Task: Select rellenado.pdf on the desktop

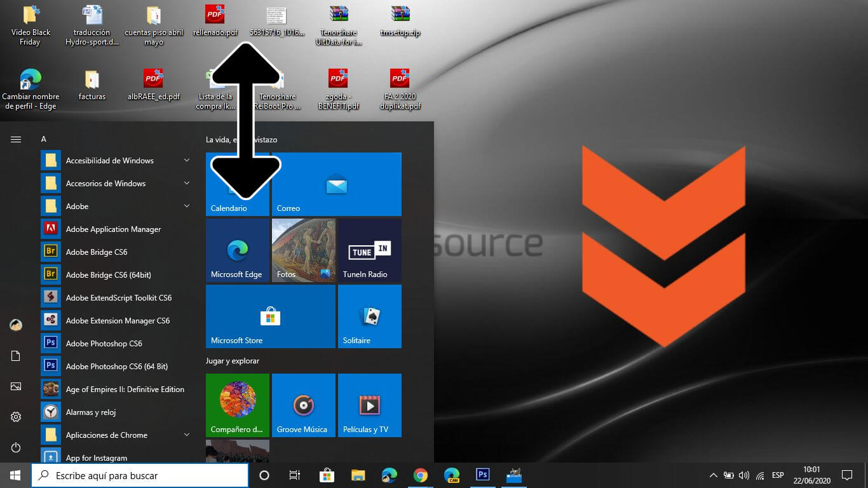Action: [x=215, y=21]
